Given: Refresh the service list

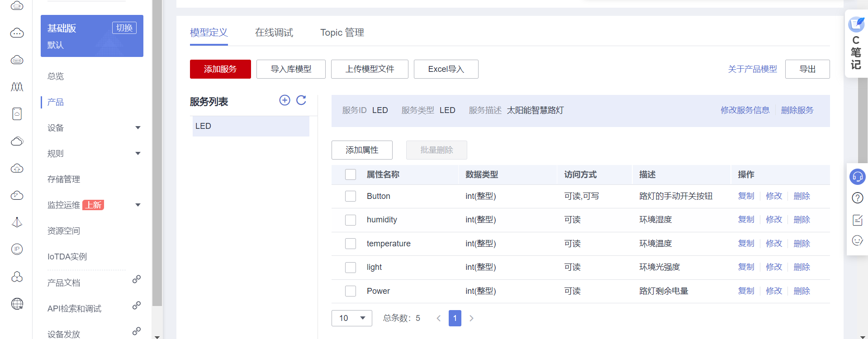Looking at the screenshot, I should (301, 100).
